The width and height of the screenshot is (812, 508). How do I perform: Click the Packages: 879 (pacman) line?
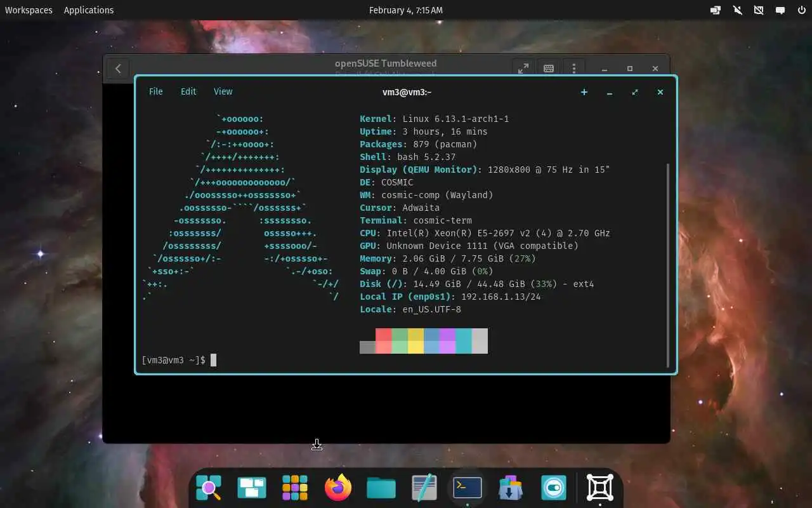(419, 144)
